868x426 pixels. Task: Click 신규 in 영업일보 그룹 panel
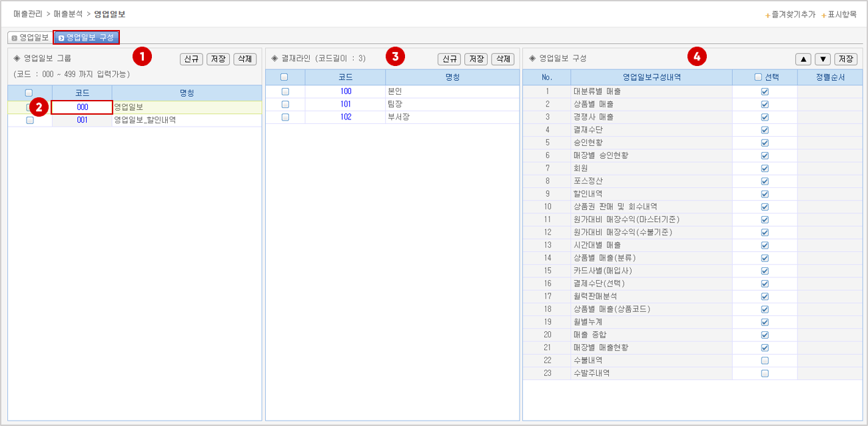coord(191,59)
